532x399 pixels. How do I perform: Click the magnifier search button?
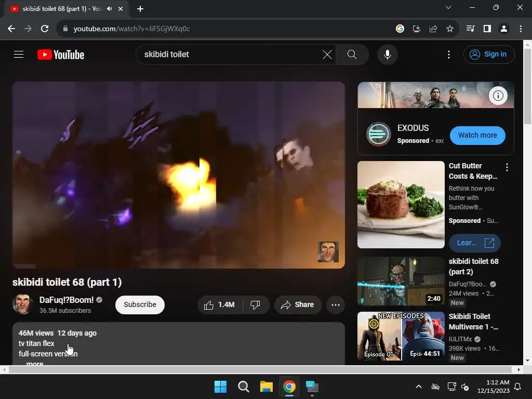coord(352,54)
